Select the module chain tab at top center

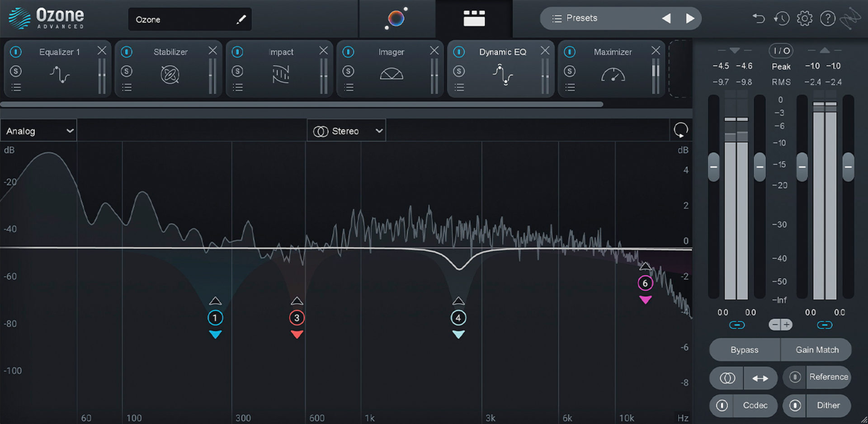pos(474,18)
